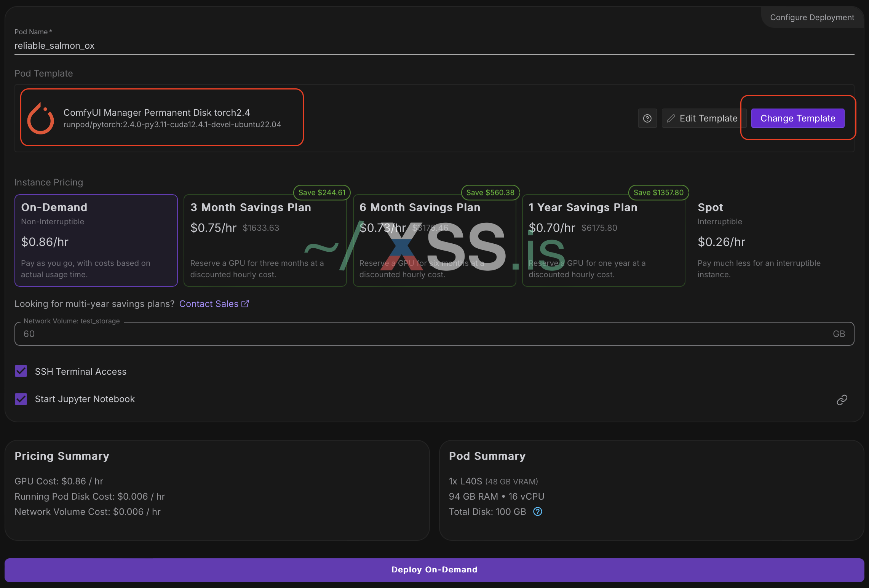Open the Configure Deployment tab
This screenshot has height=588, width=869.
(812, 18)
